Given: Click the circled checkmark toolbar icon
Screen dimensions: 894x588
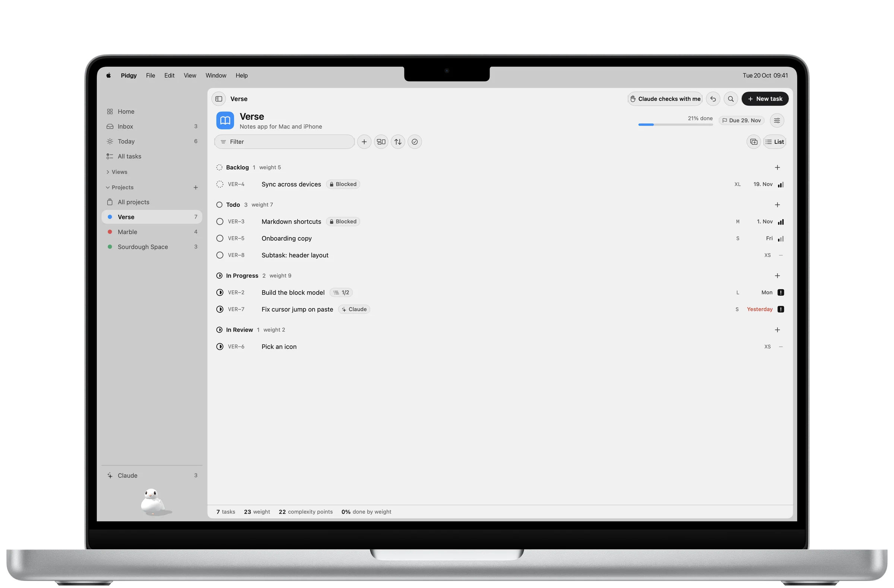Looking at the screenshot, I should pos(415,142).
